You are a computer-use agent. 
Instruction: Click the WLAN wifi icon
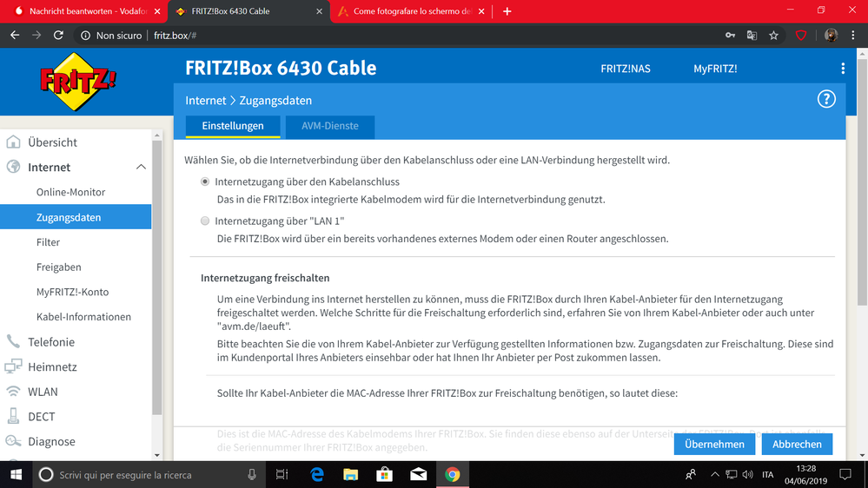(13, 391)
